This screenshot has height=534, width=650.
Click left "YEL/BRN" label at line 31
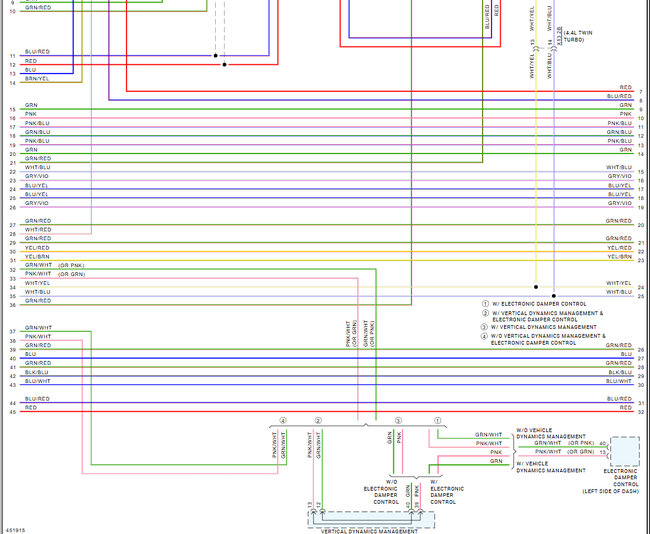click(x=37, y=257)
